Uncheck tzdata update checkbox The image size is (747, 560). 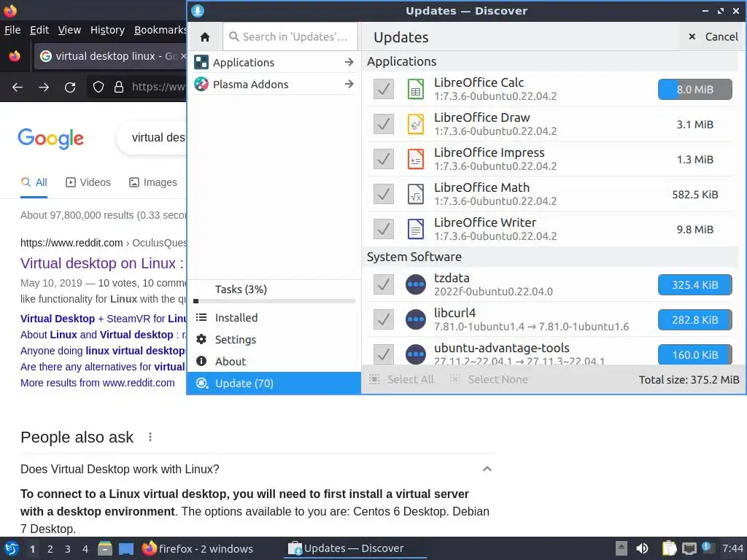click(x=384, y=284)
